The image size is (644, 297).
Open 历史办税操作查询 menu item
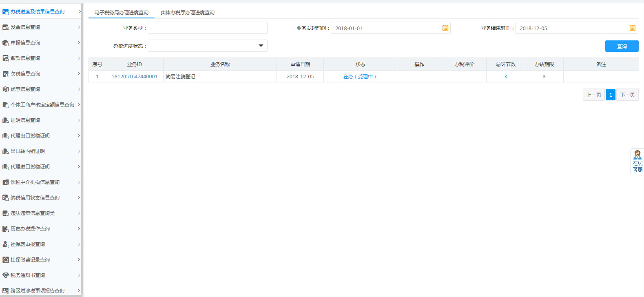coord(41,229)
